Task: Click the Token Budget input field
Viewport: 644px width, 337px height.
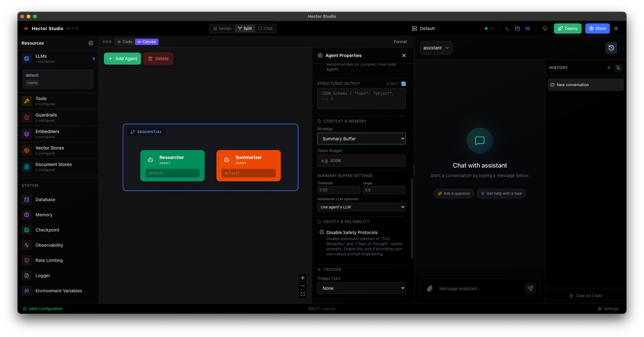Action: (361, 161)
